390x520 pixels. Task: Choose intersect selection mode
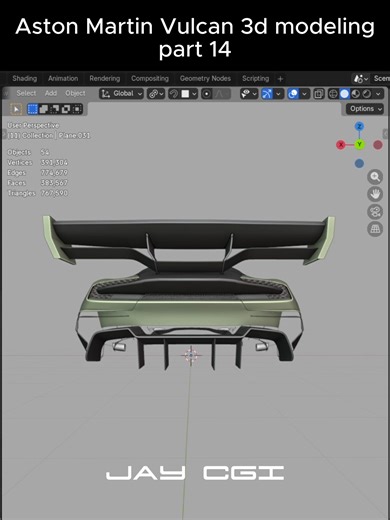(x=77, y=109)
